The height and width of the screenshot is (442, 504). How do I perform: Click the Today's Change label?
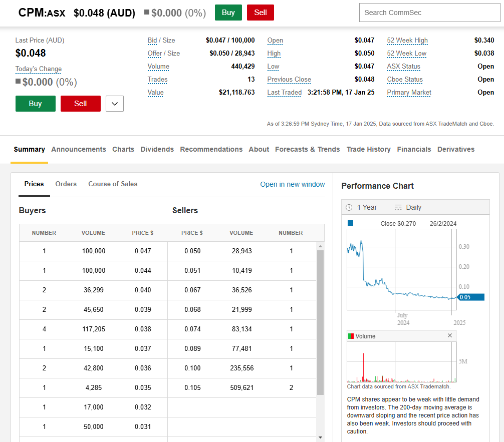coord(39,69)
